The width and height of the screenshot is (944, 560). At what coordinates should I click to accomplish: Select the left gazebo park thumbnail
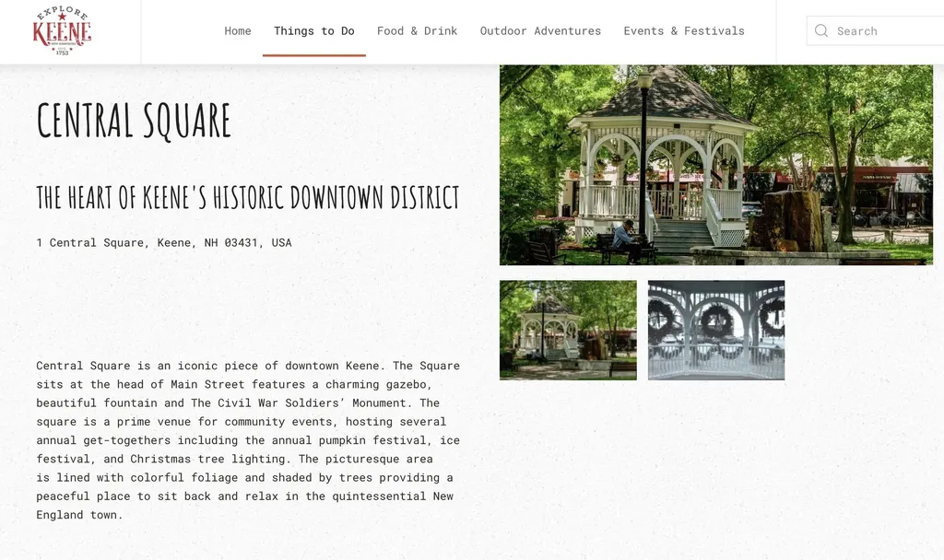[x=567, y=330]
